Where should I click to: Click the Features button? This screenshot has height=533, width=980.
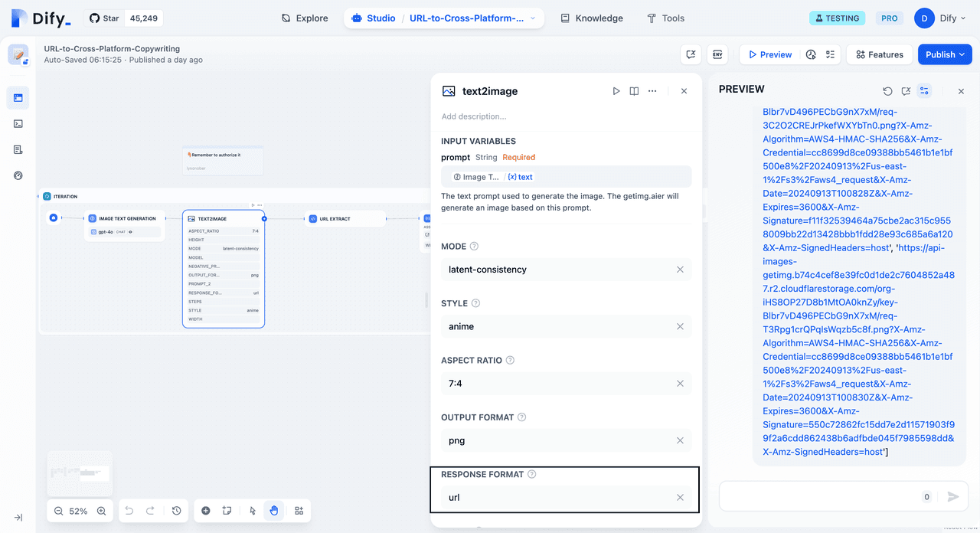coord(879,54)
